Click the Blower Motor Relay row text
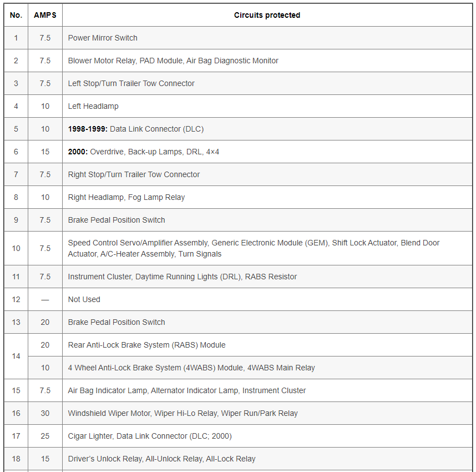 click(x=173, y=61)
